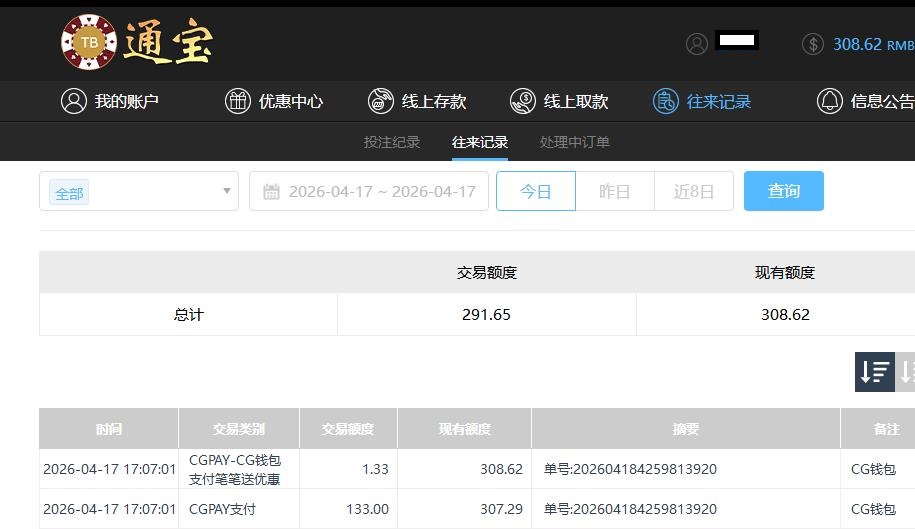The width and height of the screenshot is (915, 529).
Task: Click the 通宝 TB logo
Action: (x=137, y=43)
